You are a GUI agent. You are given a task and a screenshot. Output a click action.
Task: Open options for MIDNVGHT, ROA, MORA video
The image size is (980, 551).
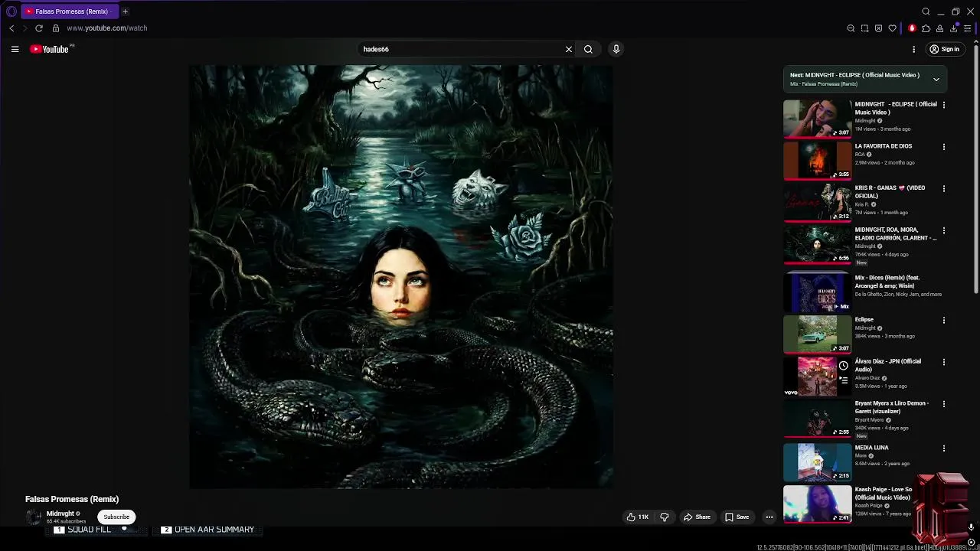click(x=943, y=230)
